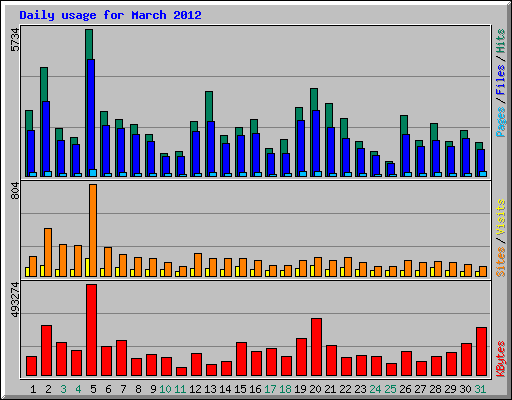The width and height of the screenshot is (512, 400).
Task: Click the blue files bar for day 5
Action: point(91,115)
